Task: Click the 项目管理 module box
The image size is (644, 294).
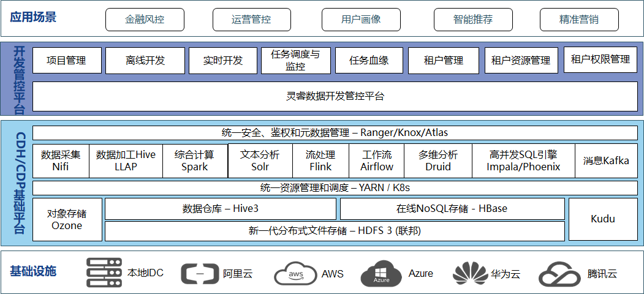Action: (x=66, y=61)
